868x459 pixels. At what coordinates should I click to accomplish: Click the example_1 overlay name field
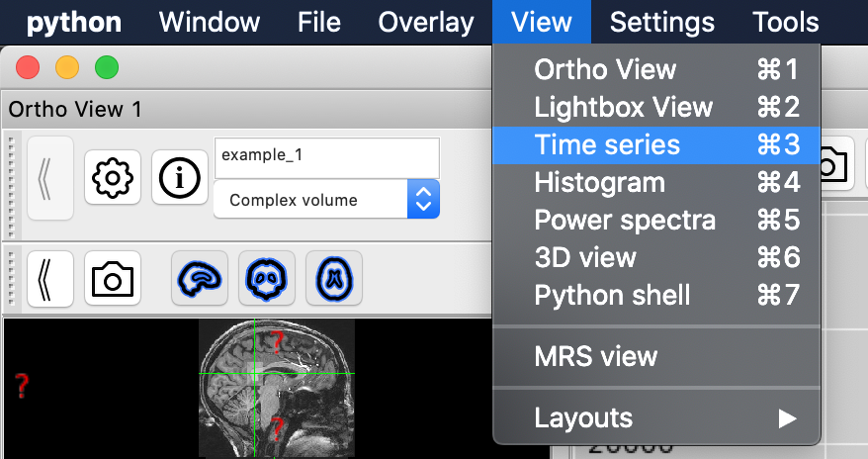pyautogui.click(x=326, y=156)
